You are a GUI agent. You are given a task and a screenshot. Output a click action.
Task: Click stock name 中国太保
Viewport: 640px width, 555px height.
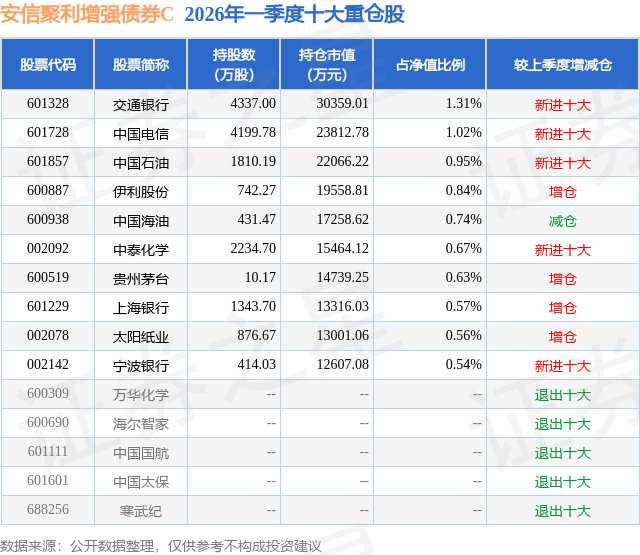coord(141,482)
